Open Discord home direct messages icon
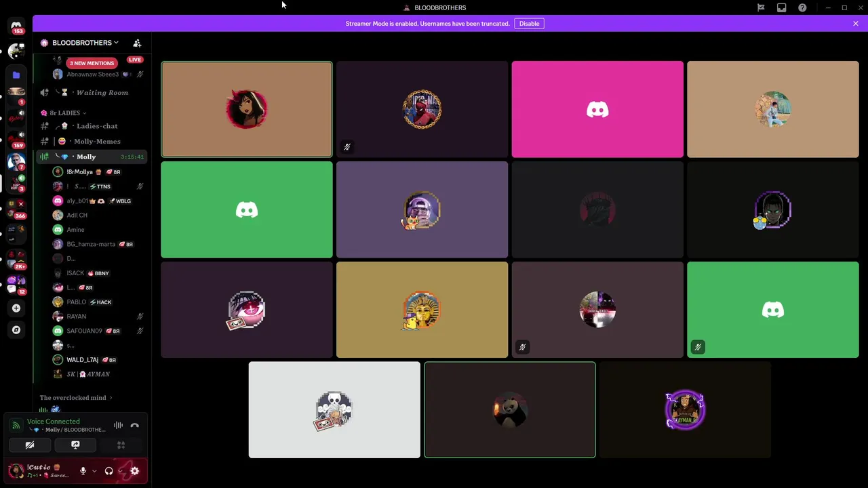The height and width of the screenshot is (488, 868). [16, 26]
